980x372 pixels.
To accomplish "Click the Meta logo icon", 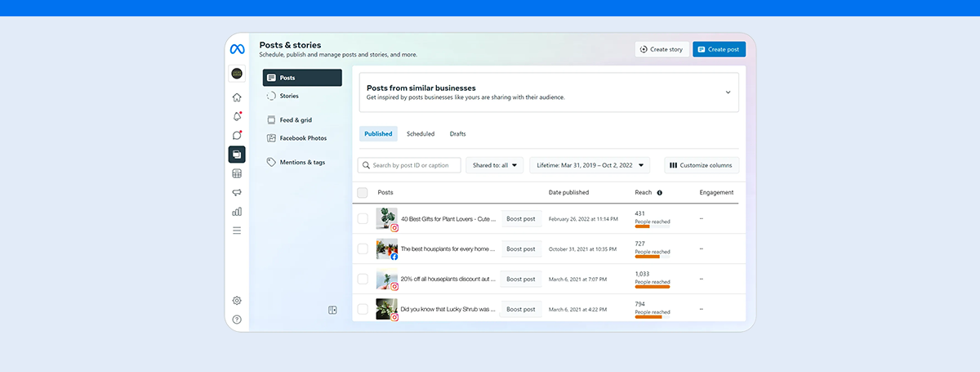I will tap(237, 49).
